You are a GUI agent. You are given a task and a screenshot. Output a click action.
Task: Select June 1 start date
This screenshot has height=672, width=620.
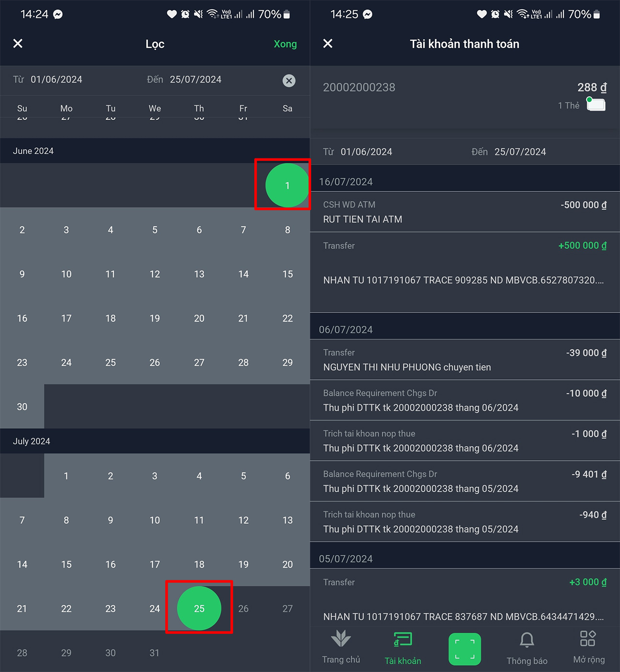coord(287,186)
